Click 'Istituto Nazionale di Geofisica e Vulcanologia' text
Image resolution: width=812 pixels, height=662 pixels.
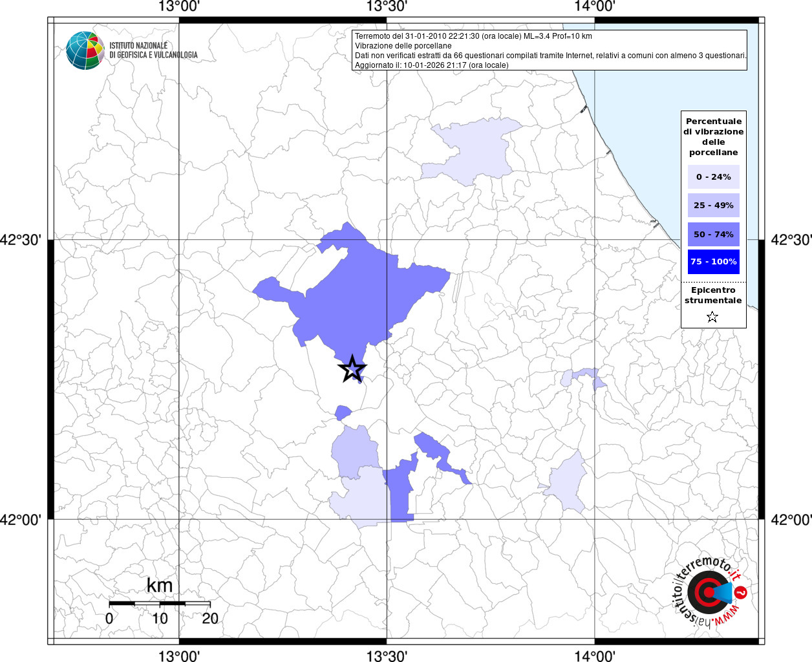(153, 50)
